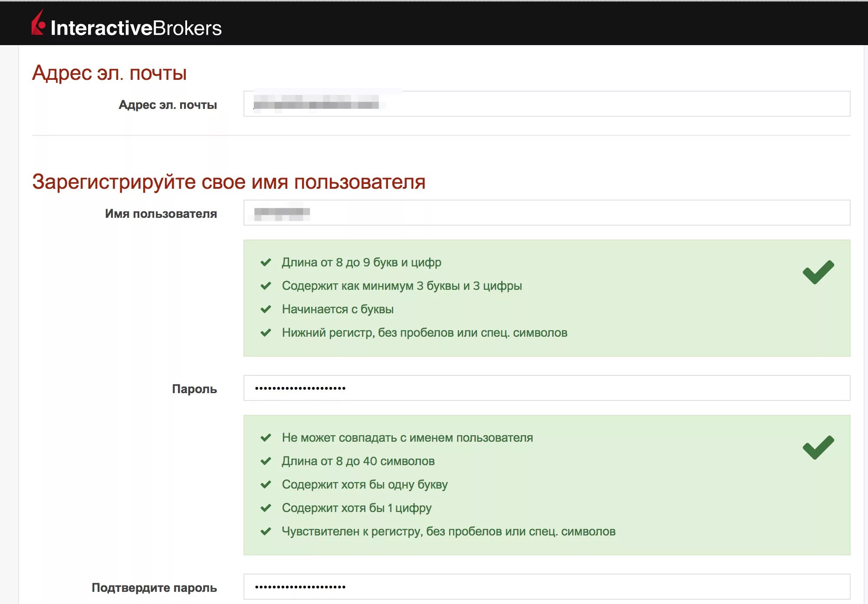Click the email address input field

[546, 104]
